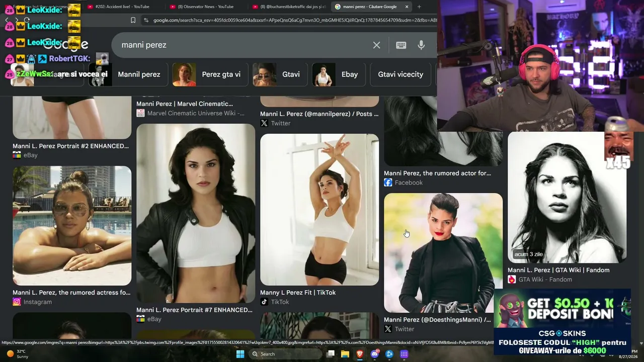Screen dimensions: 644x362
Task: Open Discord from the taskbar
Action: [374, 354]
